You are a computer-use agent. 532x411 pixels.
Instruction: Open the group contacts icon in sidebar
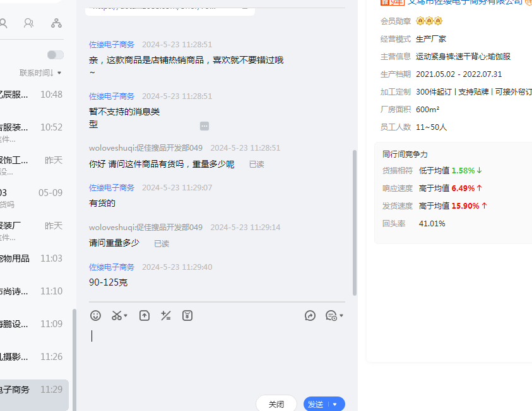tap(29, 23)
